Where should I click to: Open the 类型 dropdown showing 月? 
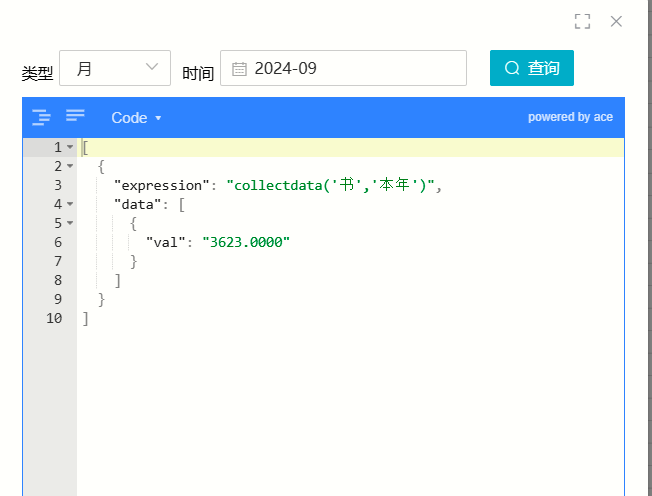click(x=115, y=68)
